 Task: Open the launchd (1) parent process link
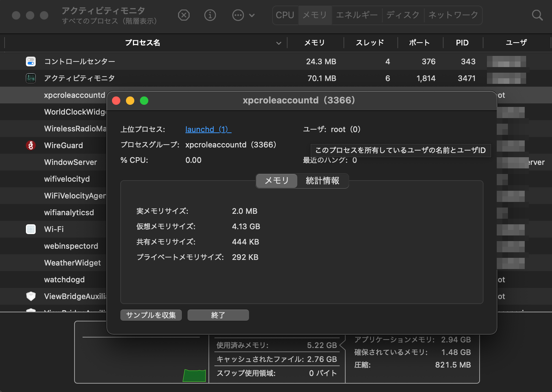click(x=208, y=129)
